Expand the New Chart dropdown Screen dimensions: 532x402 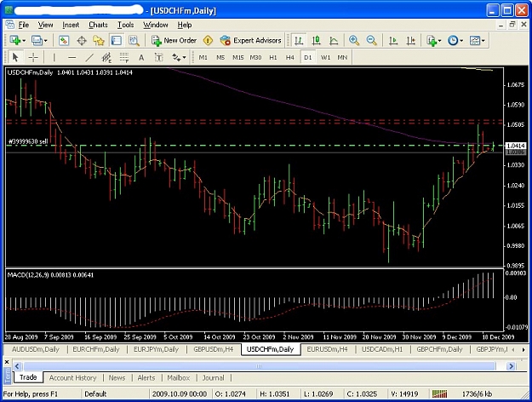[24, 41]
